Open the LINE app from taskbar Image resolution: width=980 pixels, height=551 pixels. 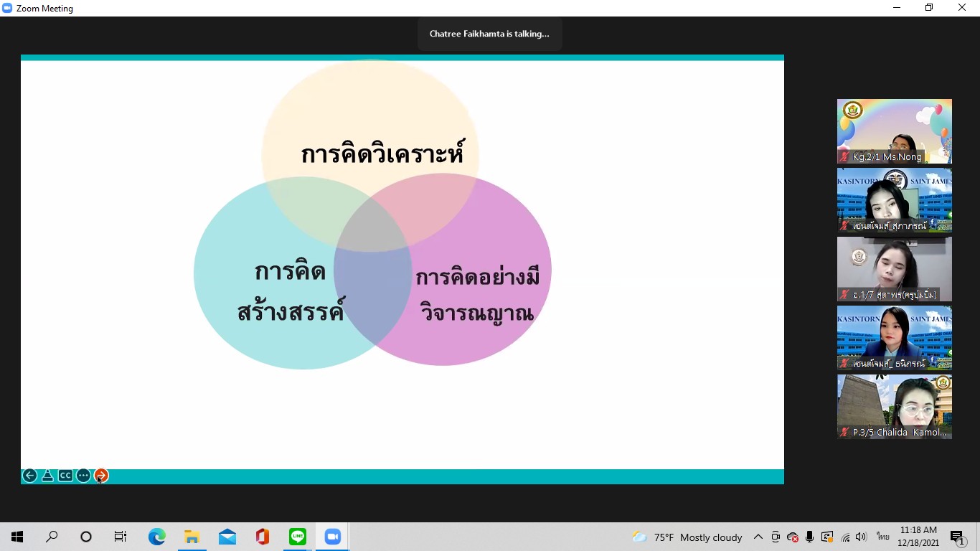[298, 537]
